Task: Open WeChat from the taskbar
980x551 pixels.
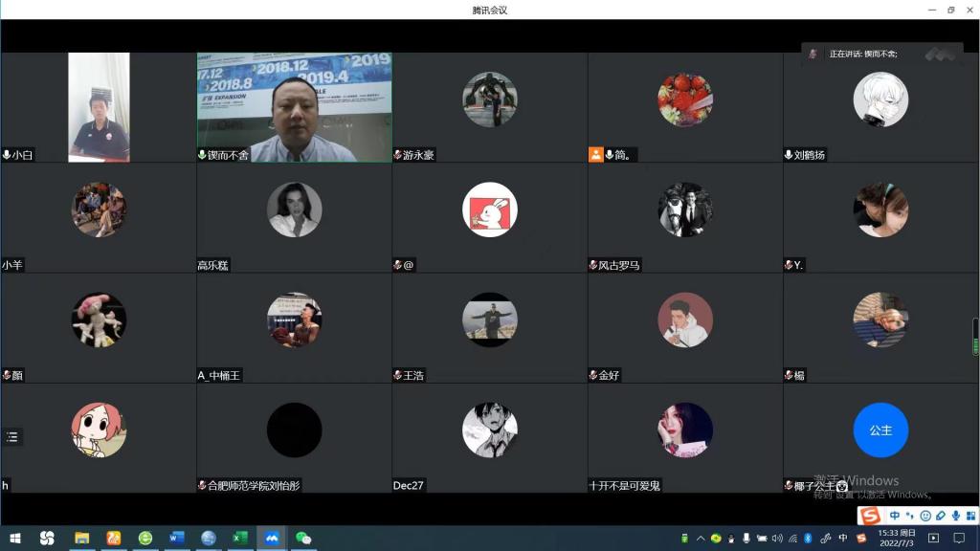Action: pyautogui.click(x=303, y=539)
